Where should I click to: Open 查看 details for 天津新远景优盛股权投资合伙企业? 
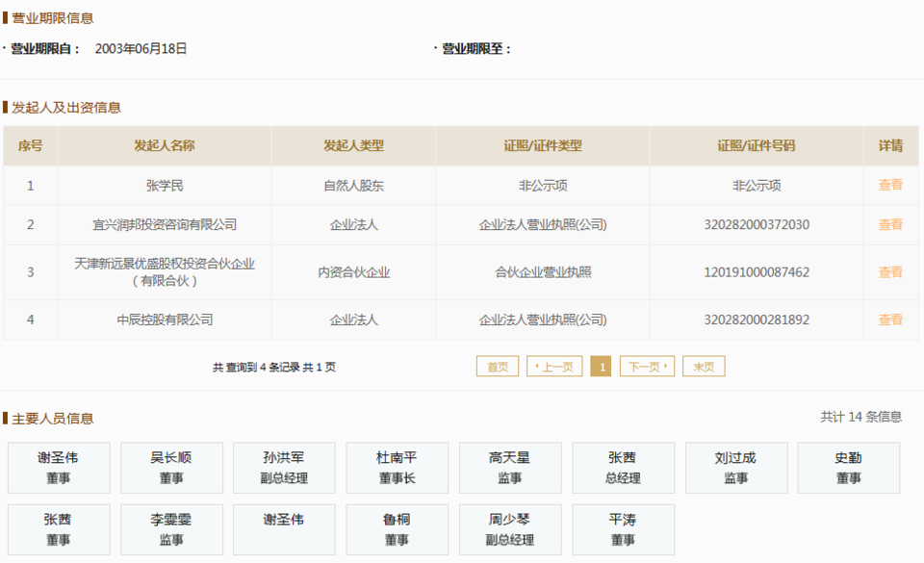890,272
